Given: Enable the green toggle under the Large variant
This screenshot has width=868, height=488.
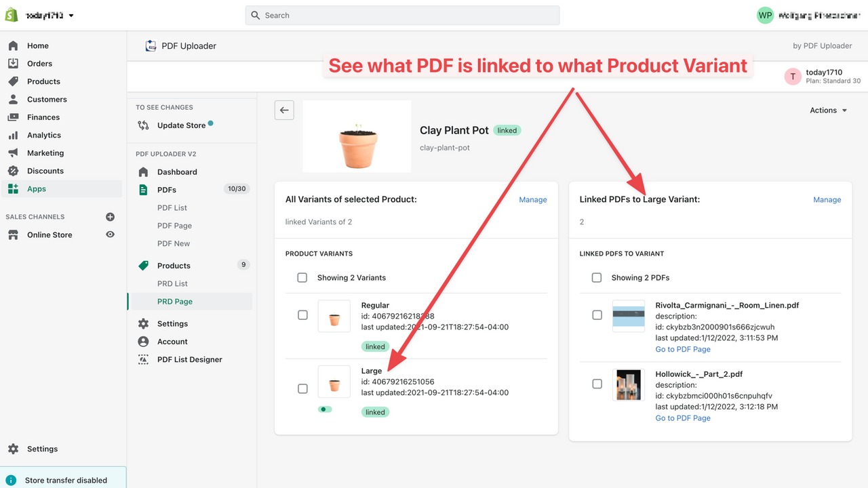Looking at the screenshot, I should (324, 409).
